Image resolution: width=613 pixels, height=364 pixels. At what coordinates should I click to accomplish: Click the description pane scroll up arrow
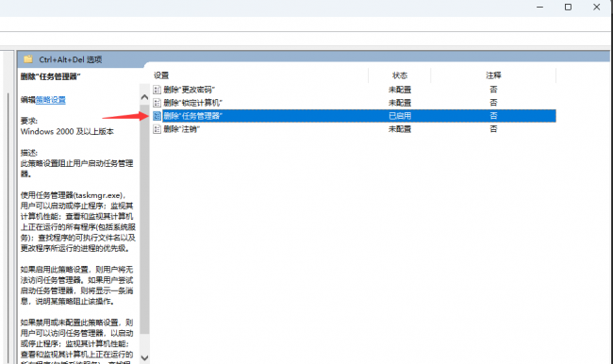[x=144, y=97]
